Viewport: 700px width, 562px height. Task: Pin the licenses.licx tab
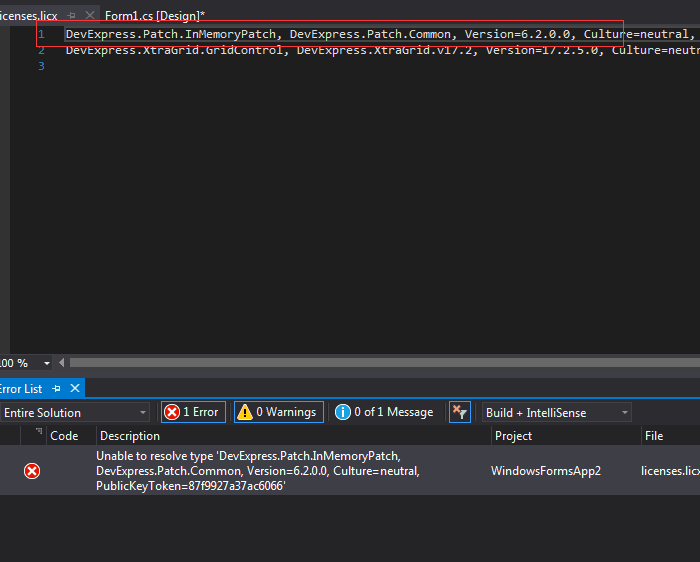(x=71, y=16)
